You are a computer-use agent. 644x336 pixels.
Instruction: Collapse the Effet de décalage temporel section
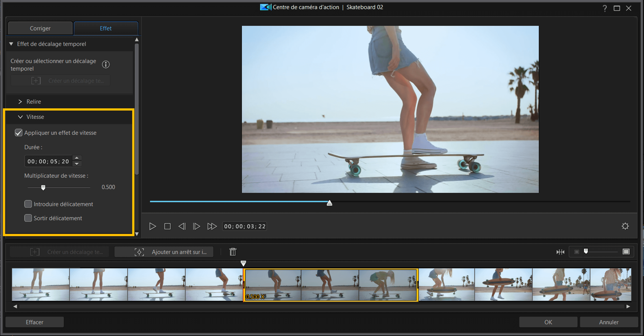click(11, 44)
